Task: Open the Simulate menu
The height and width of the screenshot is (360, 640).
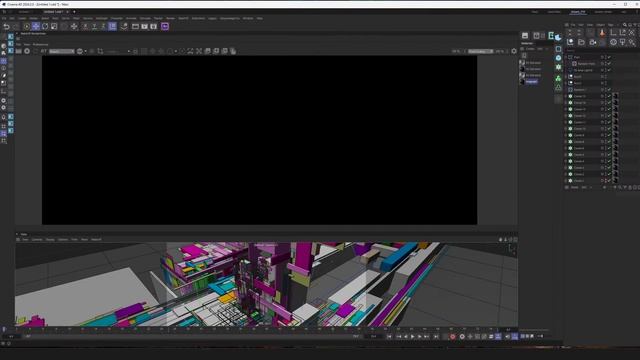Action: coord(145,18)
